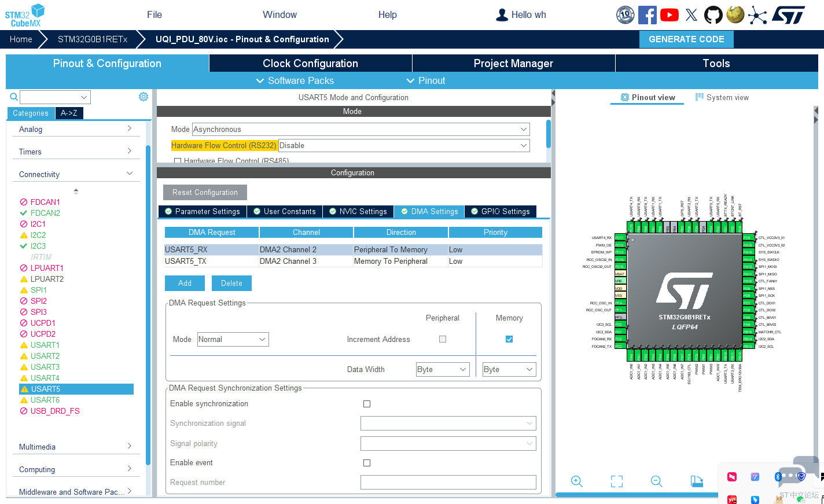Click the STM32G0B1RETx breadcrumb

pos(93,39)
